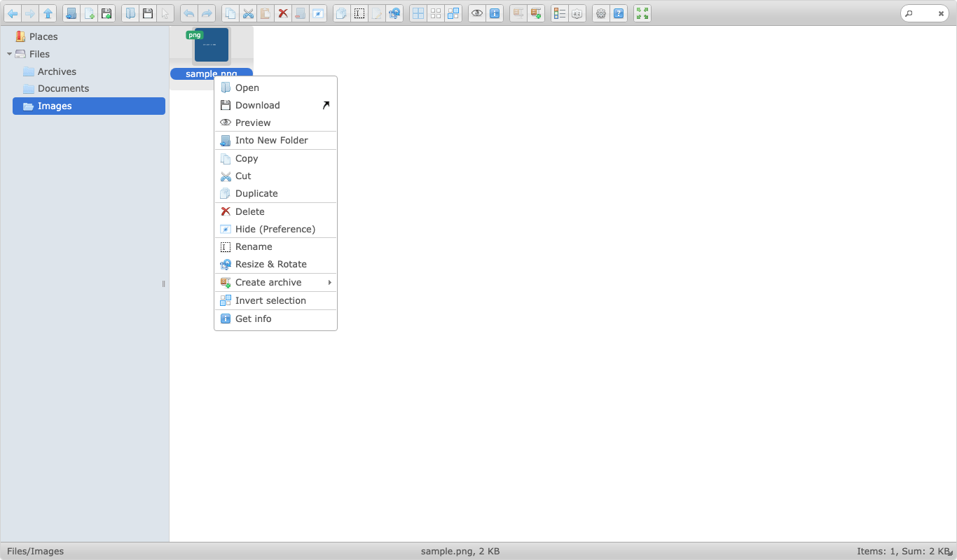Image resolution: width=957 pixels, height=560 pixels.
Task: Choose Duplicate from the context menu
Action: pos(275,193)
